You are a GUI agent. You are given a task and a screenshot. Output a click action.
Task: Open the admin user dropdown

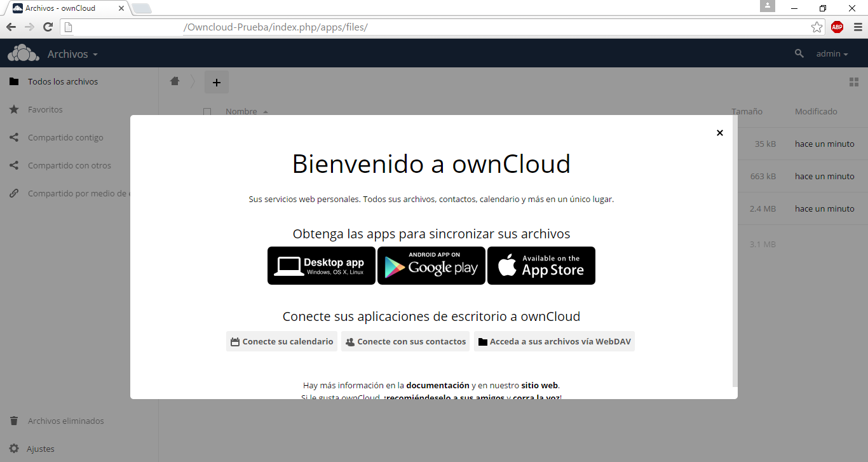pyautogui.click(x=832, y=54)
